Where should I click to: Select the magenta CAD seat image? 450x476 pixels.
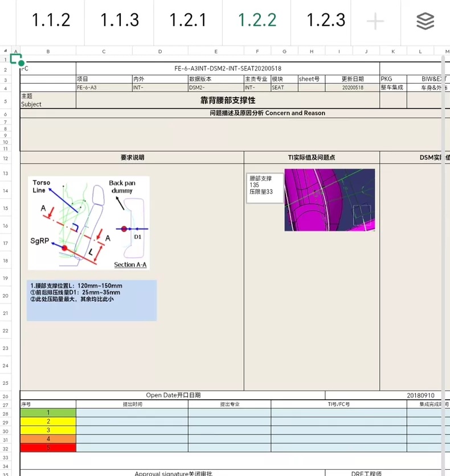click(330, 200)
